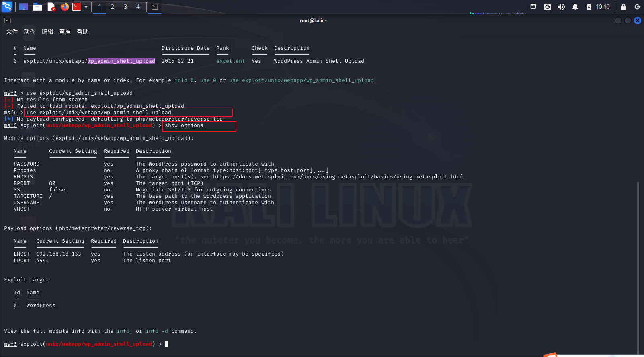Click the PASSWORD option row name
The image size is (644, 357).
pos(27,164)
